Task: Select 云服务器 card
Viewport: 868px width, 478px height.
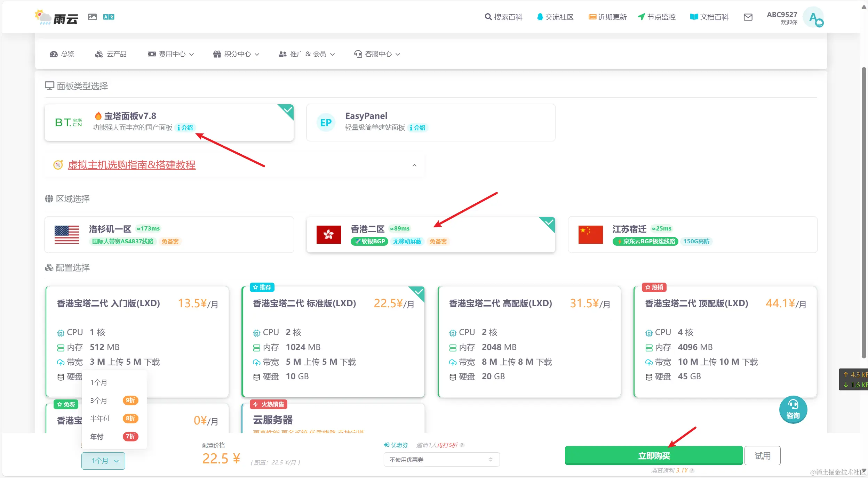Action: coord(333,419)
